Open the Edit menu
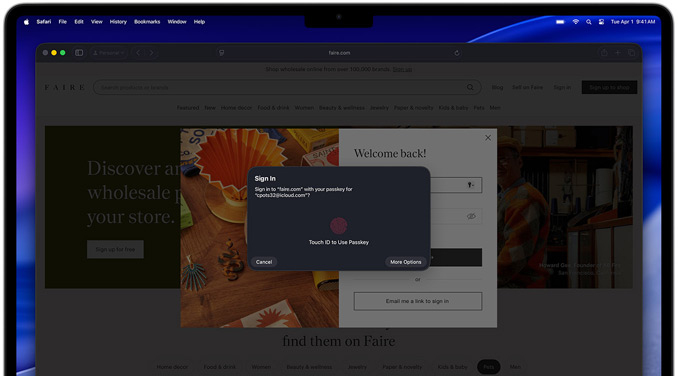678x376 pixels. 79,22
